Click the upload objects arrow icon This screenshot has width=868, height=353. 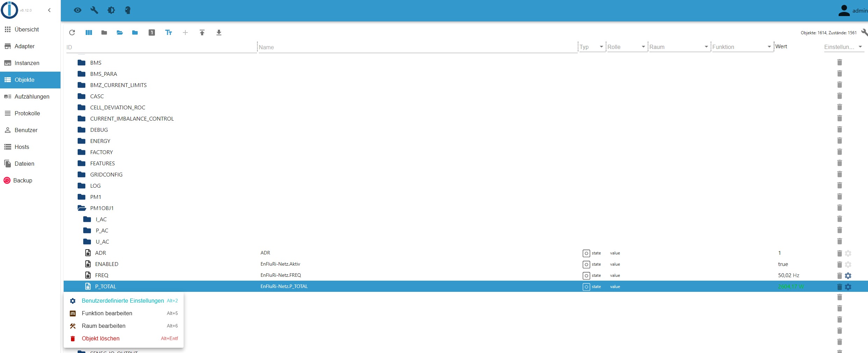click(x=202, y=33)
